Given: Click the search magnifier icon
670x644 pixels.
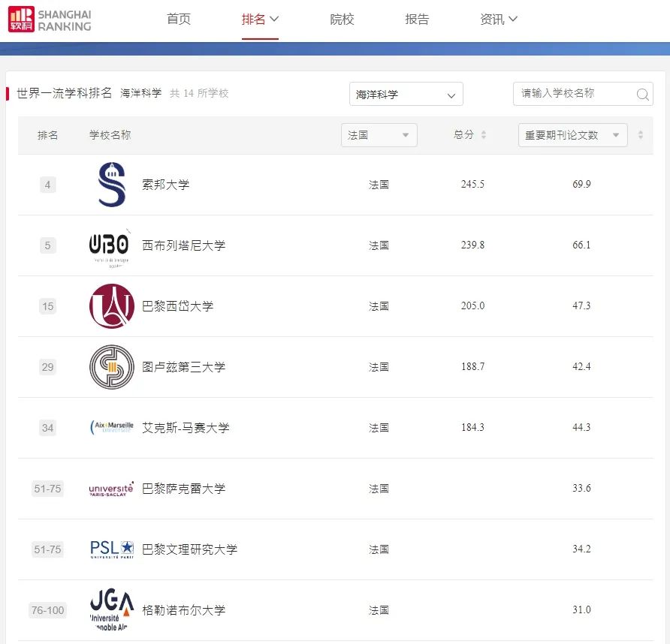Looking at the screenshot, I should click(x=642, y=94).
